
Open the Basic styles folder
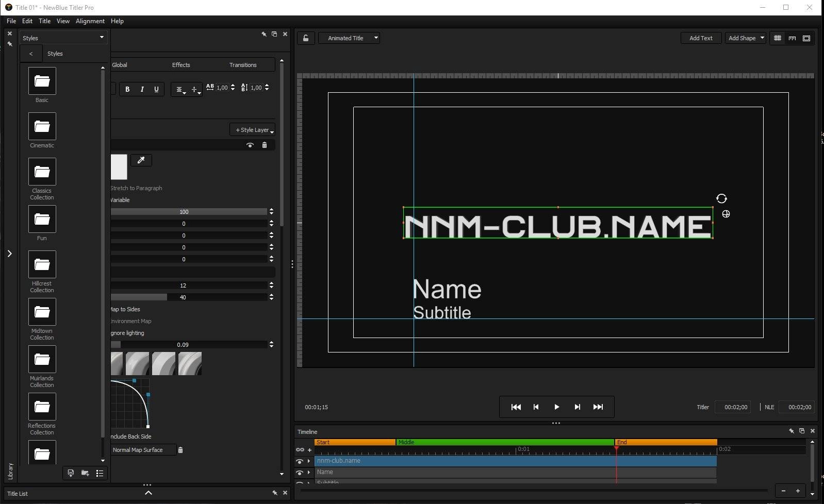[42, 81]
